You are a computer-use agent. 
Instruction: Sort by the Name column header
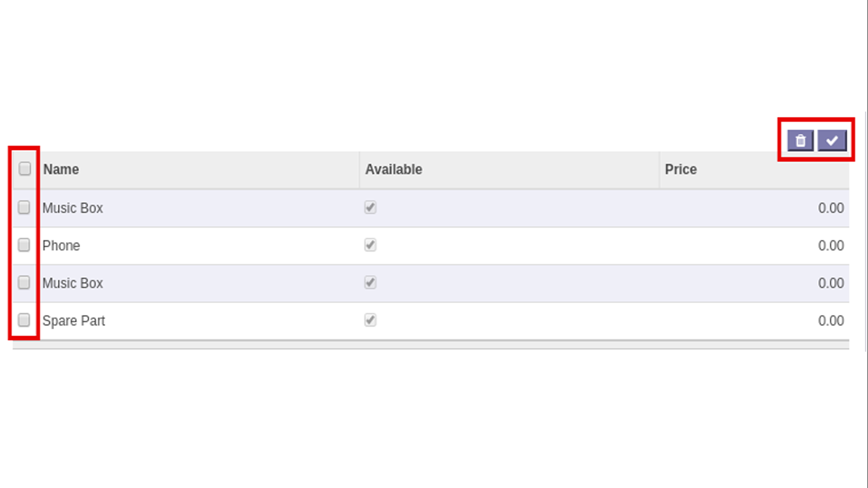(x=61, y=170)
